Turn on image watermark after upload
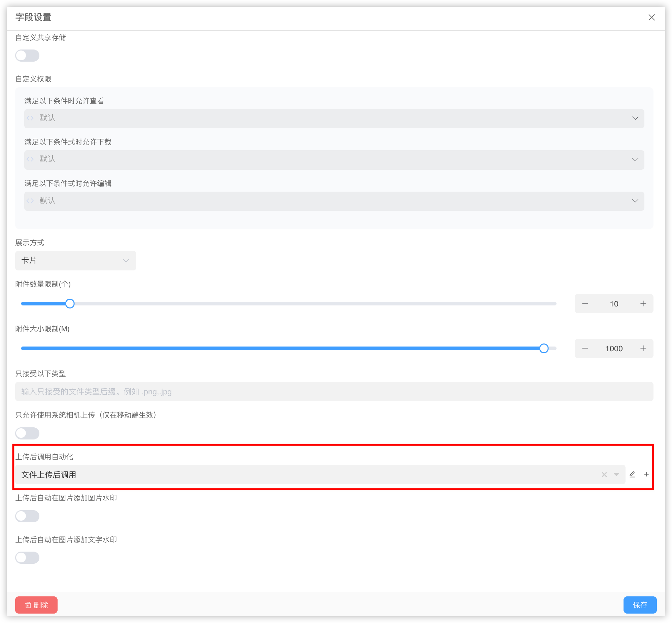The height and width of the screenshot is (623, 672). 27,516
